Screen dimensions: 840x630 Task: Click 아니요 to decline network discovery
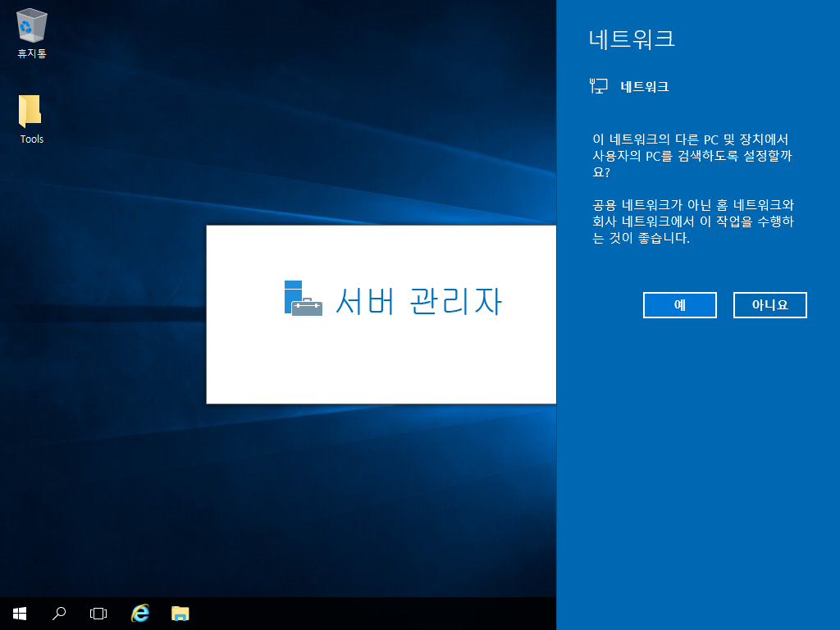[769, 305]
